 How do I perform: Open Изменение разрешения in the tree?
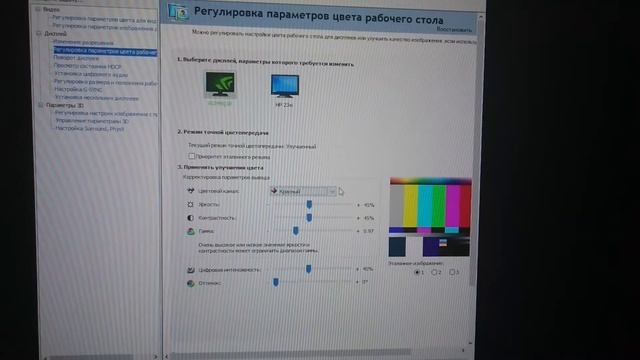[x=83, y=42]
